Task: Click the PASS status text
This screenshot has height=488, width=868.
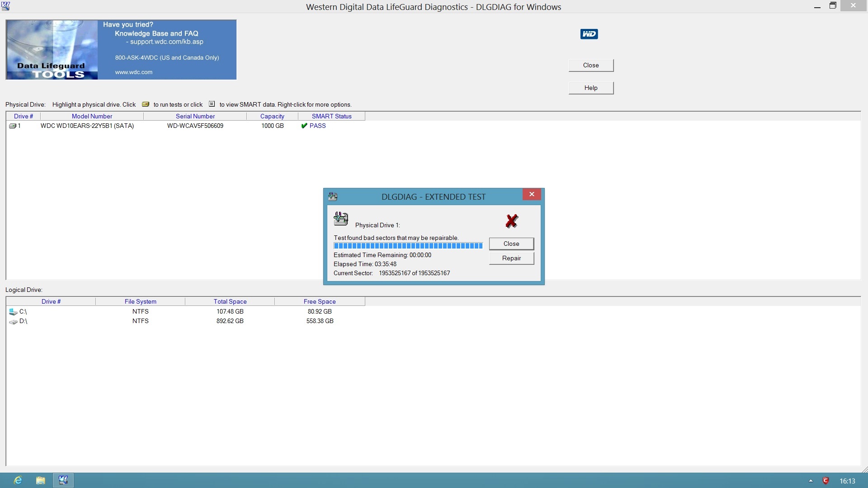Action: (x=318, y=126)
